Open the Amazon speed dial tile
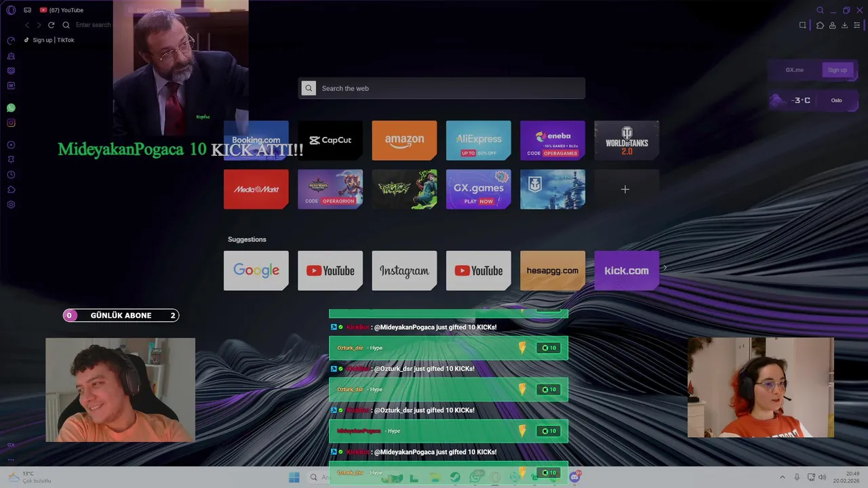868x488 pixels. coord(404,140)
